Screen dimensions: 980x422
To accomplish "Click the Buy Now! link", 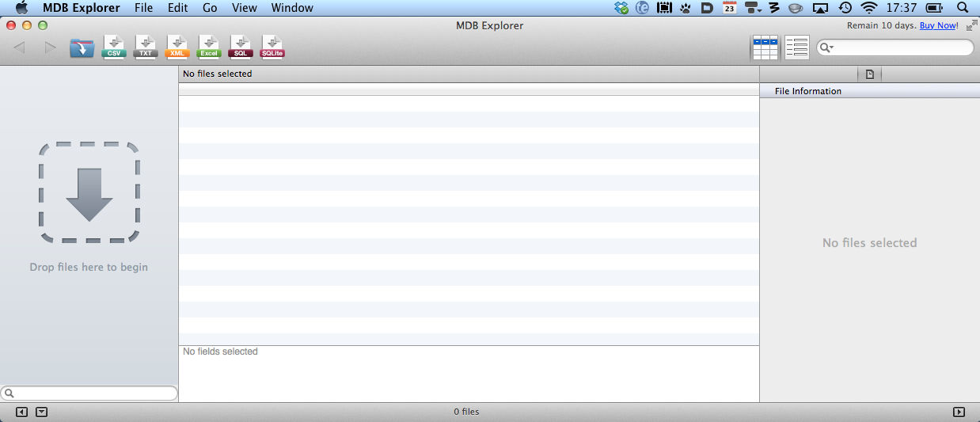I will (x=938, y=25).
